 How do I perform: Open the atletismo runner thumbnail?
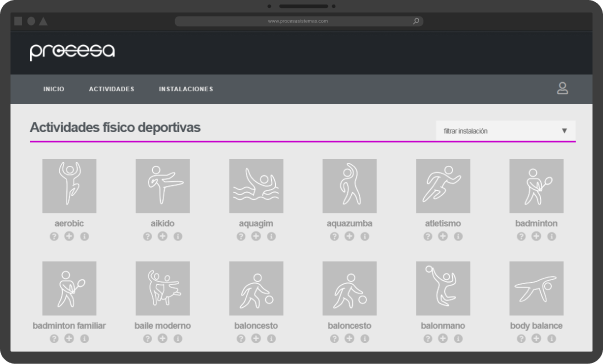click(443, 186)
